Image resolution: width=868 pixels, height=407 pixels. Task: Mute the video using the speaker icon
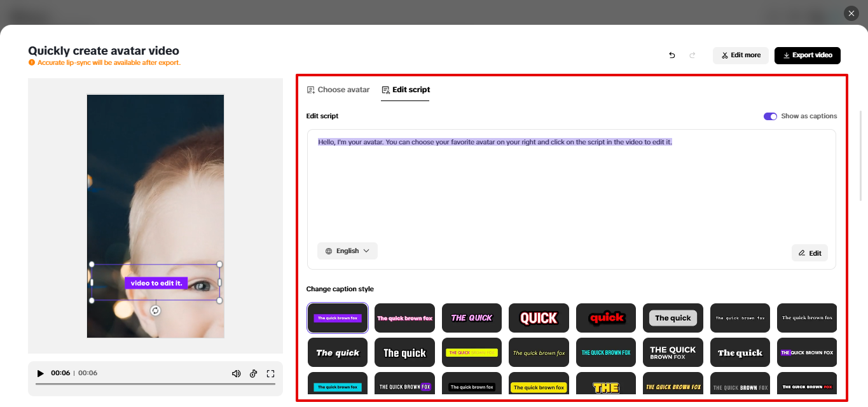pyautogui.click(x=236, y=374)
